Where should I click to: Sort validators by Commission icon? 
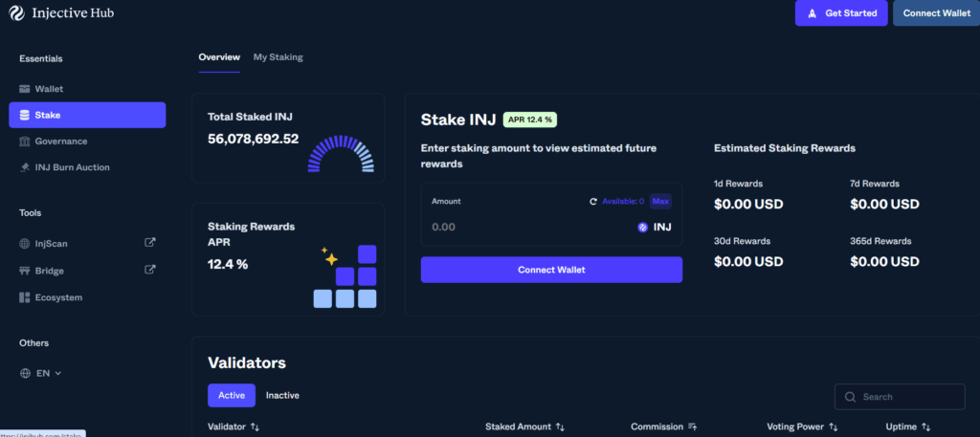pos(692,427)
